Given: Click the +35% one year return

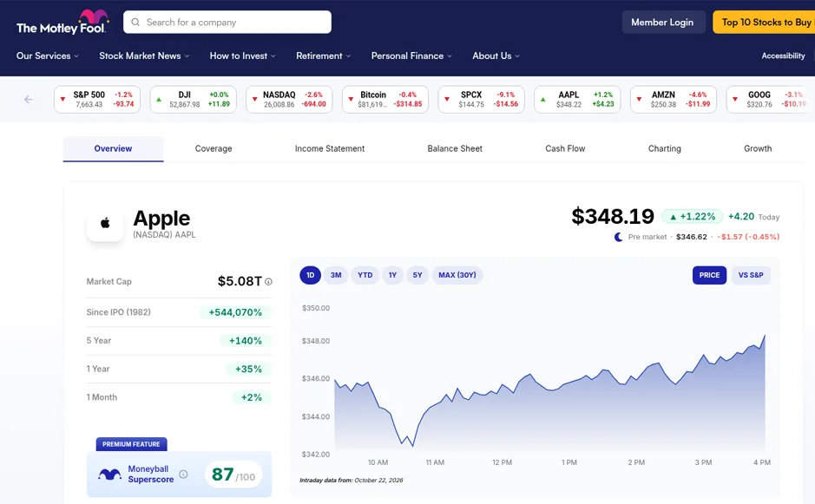Looking at the screenshot, I should [248, 369].
